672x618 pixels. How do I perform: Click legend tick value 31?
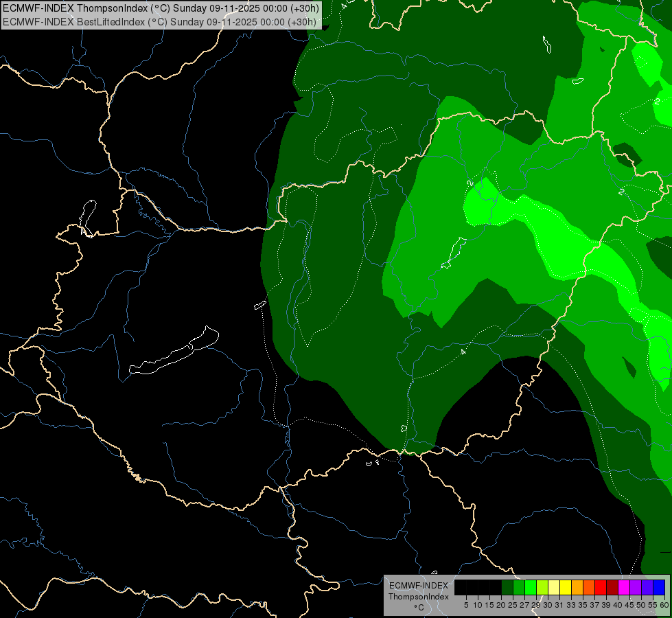coord(559,605)
